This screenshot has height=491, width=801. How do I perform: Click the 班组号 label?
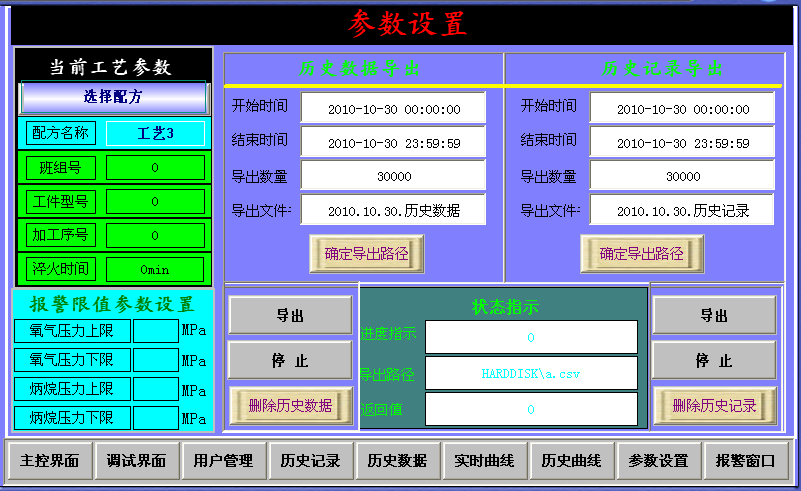61,168
